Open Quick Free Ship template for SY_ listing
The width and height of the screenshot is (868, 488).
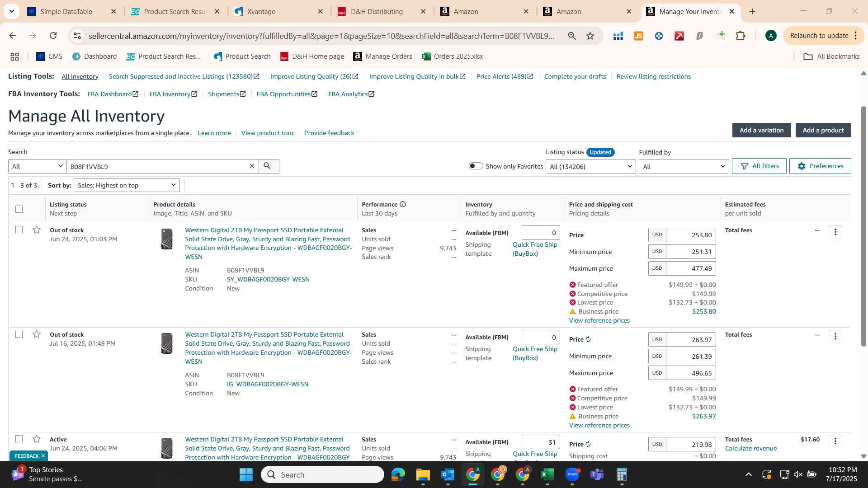535,249
